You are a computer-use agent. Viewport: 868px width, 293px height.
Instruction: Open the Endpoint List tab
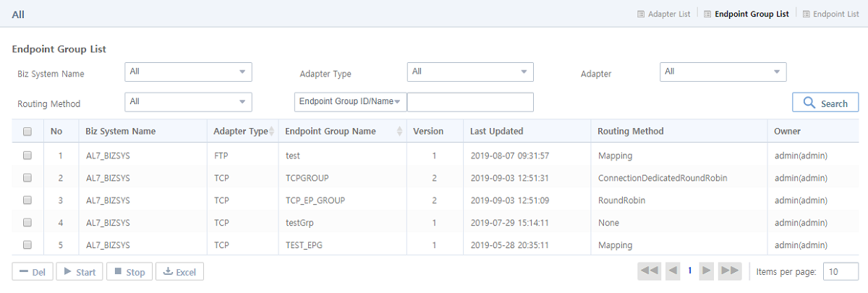coord(830,14)
